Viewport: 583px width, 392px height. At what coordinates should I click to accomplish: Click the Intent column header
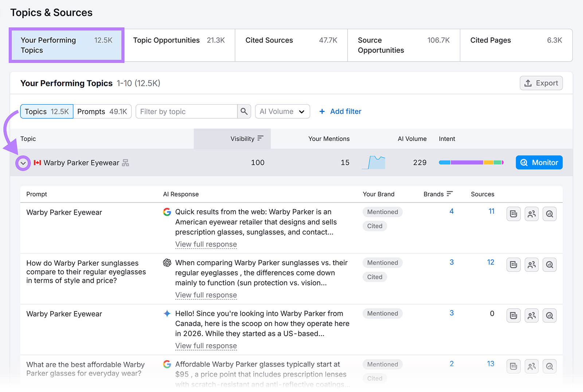point(447,139)
